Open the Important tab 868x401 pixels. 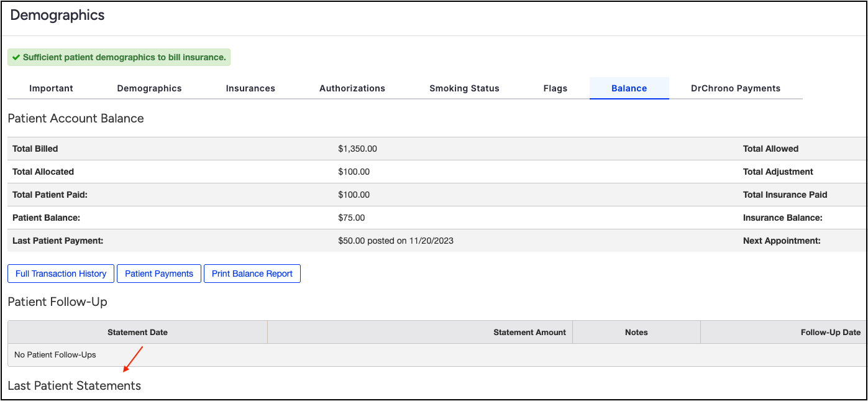51,88
